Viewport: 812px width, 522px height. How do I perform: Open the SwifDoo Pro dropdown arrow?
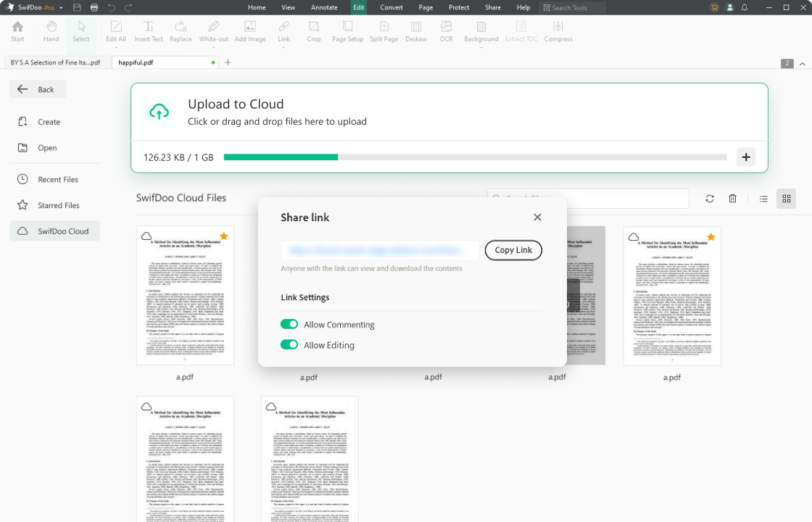tap(61, 8)
